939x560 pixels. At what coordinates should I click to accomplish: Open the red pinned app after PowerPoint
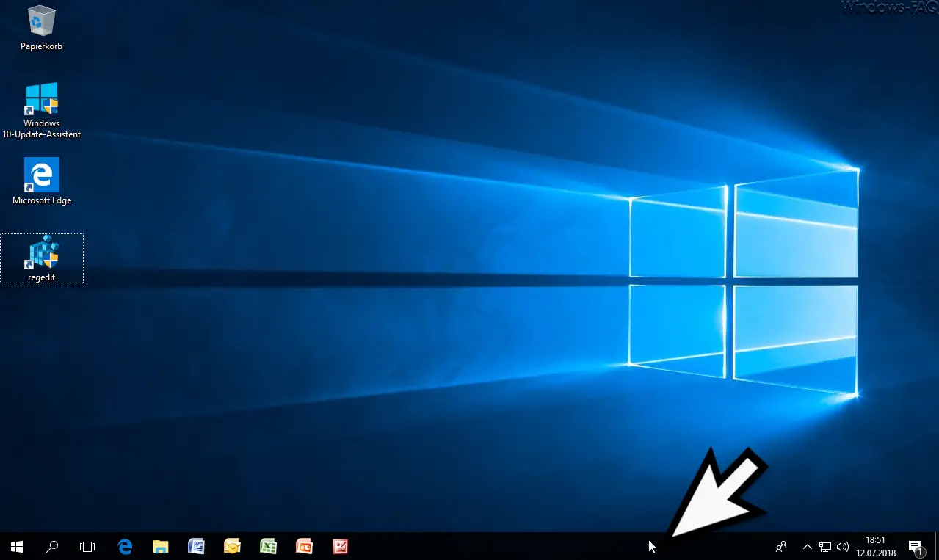pyautogui.click(x=340, y=546)
